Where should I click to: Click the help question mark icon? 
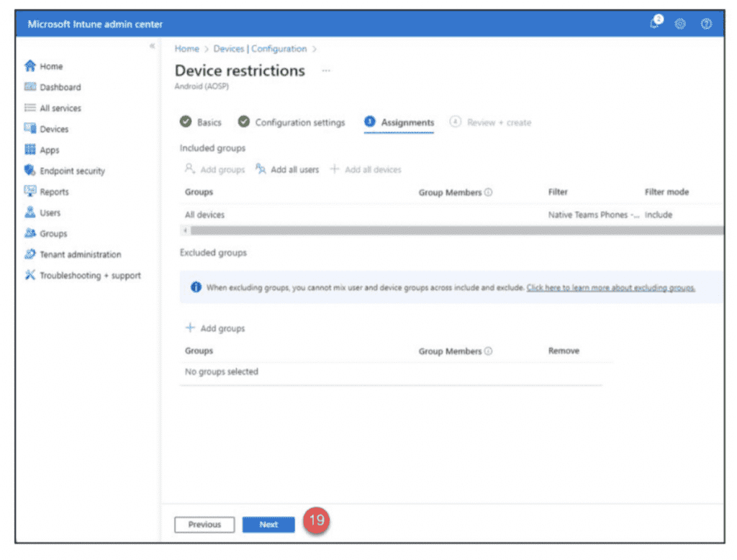tap(706, 24)
